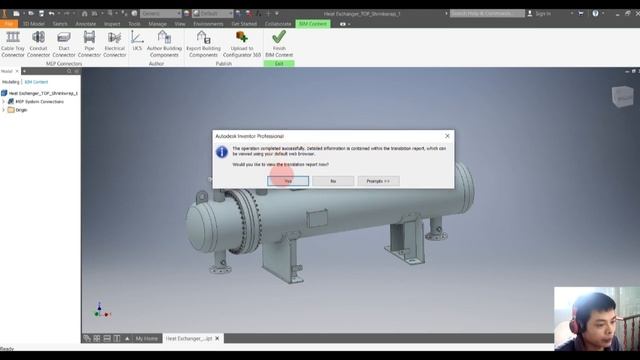Click the Undo icon in quick access toolbar
Screen dimensions: 640x360
[x=51, y=13]
